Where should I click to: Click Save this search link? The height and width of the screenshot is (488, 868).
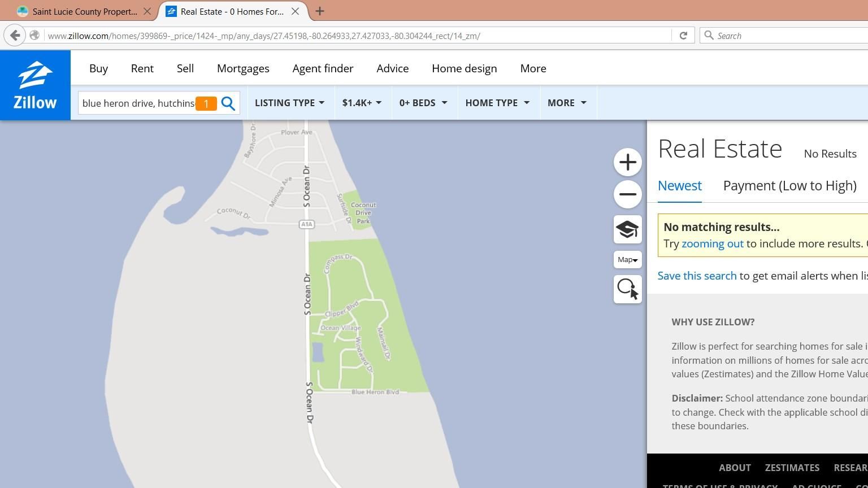pos(697,276)
